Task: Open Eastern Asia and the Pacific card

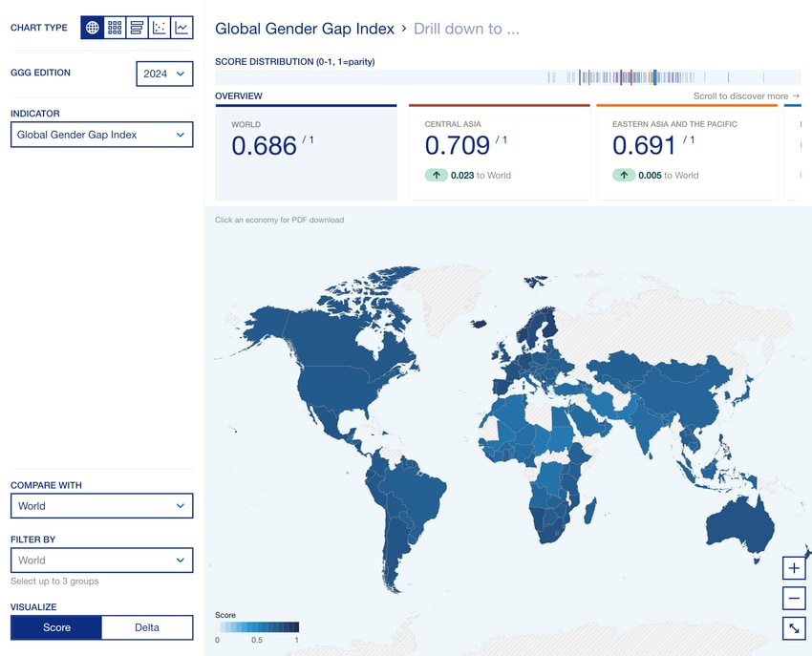Action: [687, 152]
